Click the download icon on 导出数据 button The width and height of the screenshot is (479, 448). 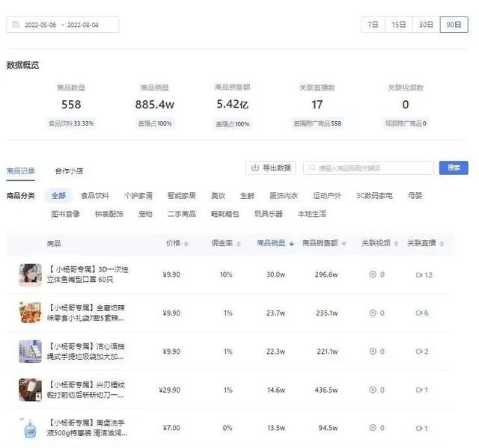(255, 168)
